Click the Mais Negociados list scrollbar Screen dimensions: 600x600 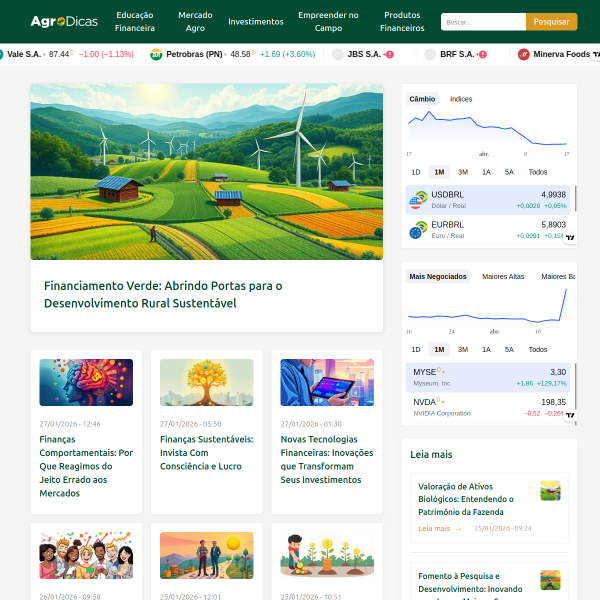[x=576, y=386]
